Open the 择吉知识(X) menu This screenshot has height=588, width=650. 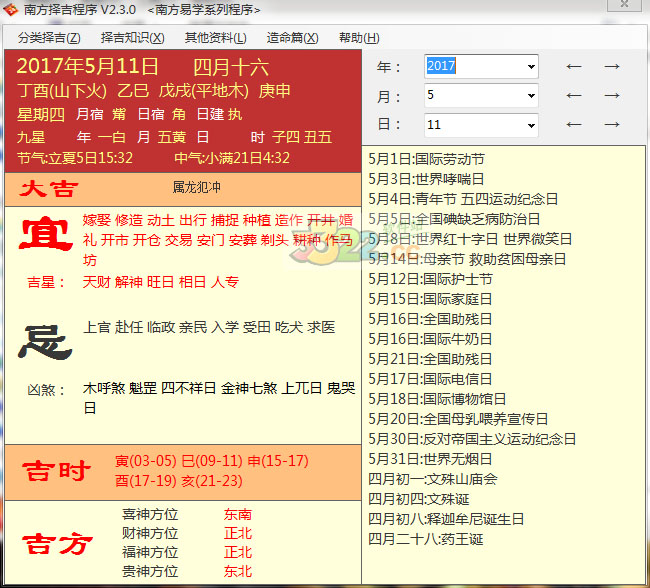(132, 38)
